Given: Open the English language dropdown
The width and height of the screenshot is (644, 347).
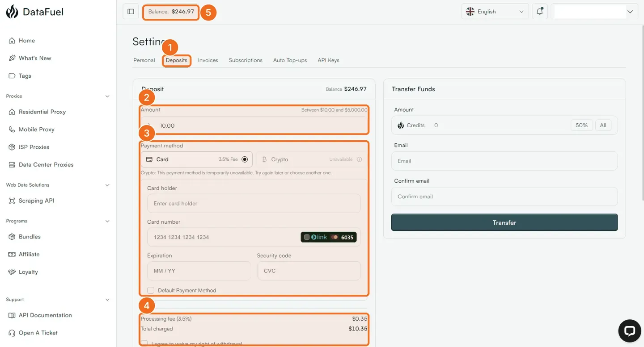Looking at the screenshot, I should pyautogui.click(x=495, y=12).
